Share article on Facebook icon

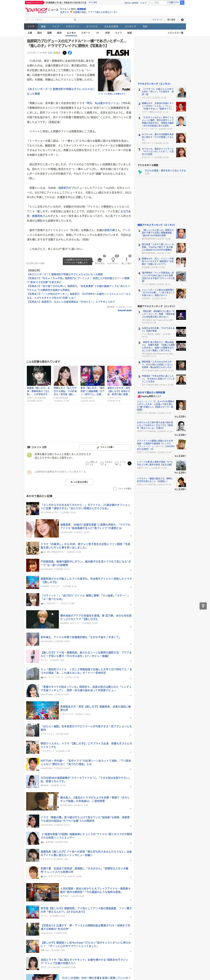pyautogui.click(x=70, y=53)
